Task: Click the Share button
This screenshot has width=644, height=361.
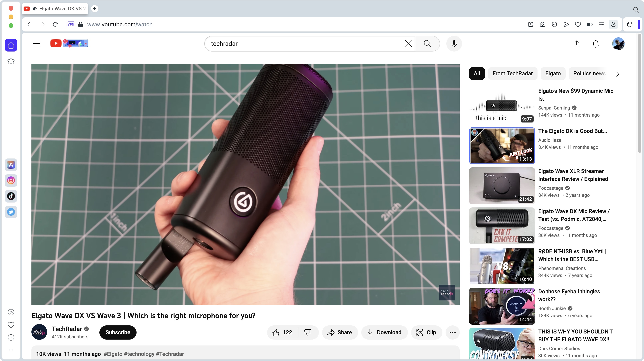Action: 339,332
